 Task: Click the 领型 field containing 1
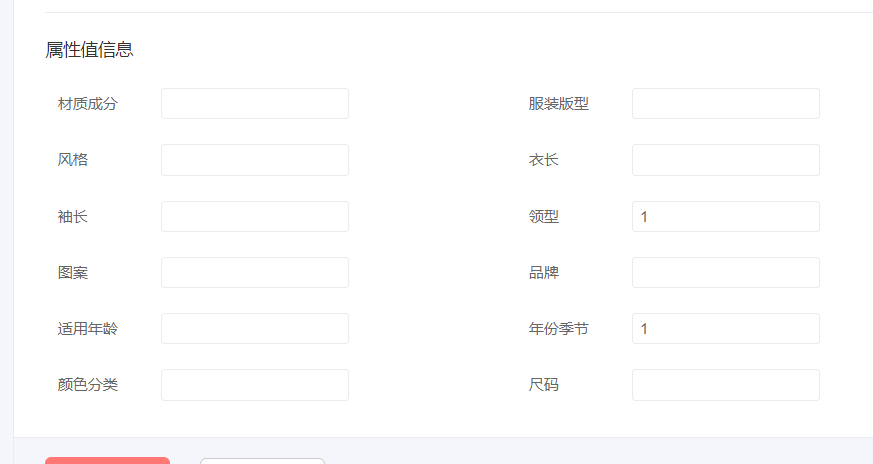[725, 217]
